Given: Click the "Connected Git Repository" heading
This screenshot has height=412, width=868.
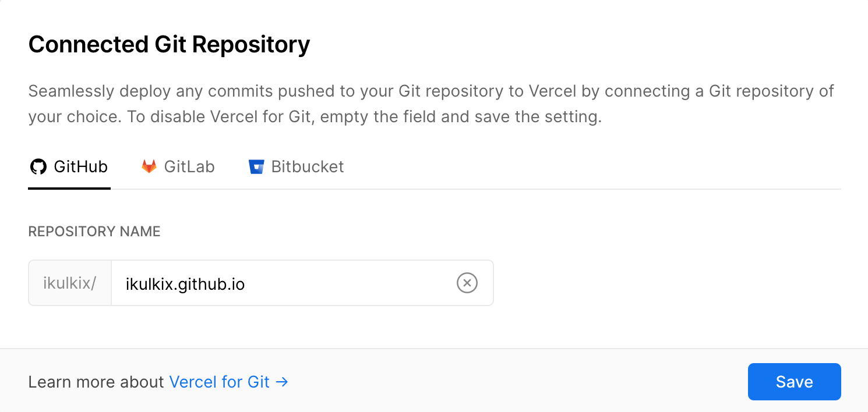Looking at the screenshot, I should (169, 45).
